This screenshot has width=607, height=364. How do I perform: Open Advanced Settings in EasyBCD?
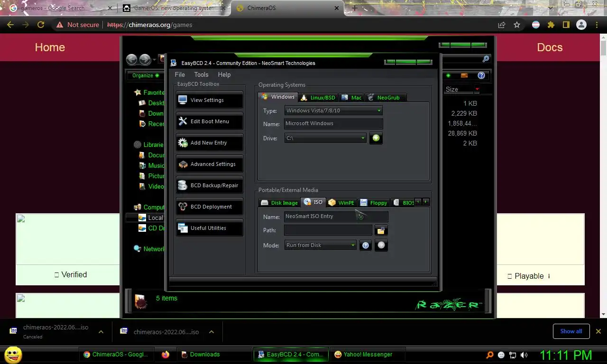click(x=209, y=164)
